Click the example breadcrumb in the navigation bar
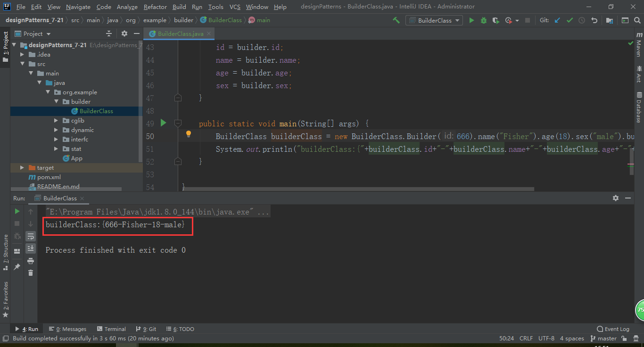This screenshot has width=644, height=347. pos(155,20)
